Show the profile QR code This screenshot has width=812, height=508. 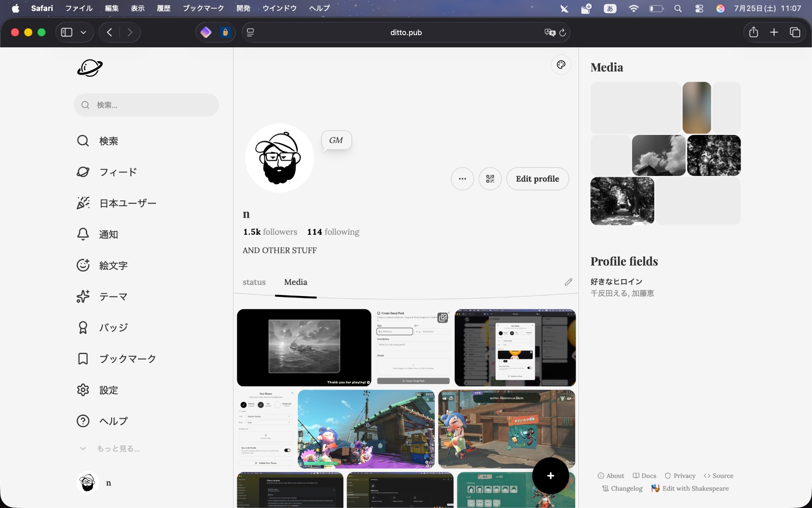[490, 179]
